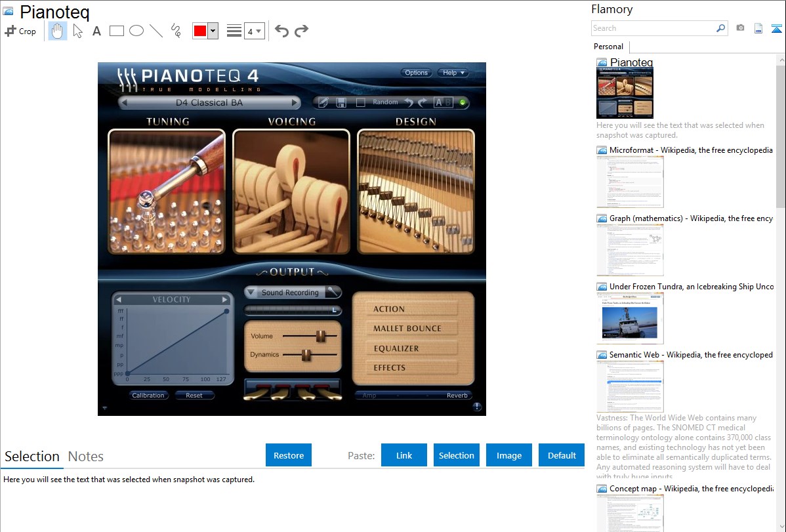
Task: Select the arrow pointer tool
Action: [77, 31]
